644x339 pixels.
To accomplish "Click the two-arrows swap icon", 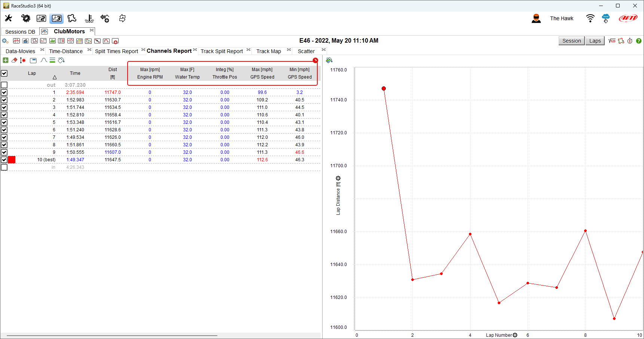I will (122, 18).
